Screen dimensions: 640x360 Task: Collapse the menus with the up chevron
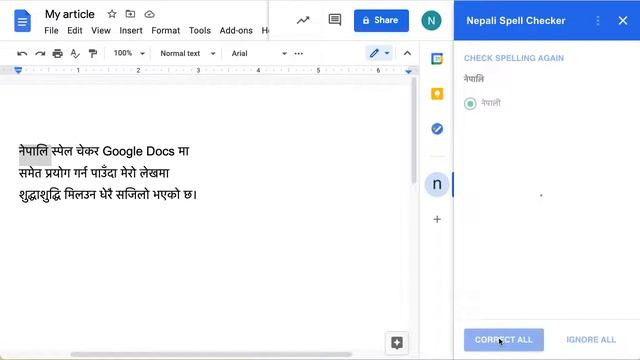click(407, 53)
